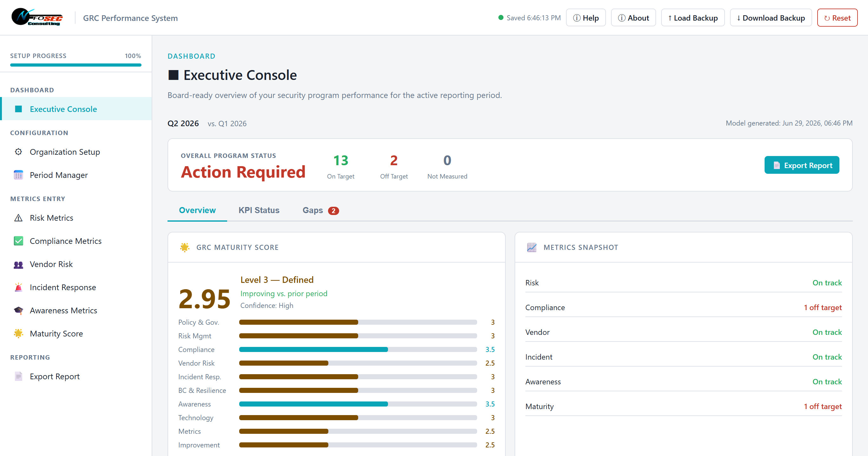Viewport: 868px width, 456px height.
Task: Click the green saved status dot
Action: pyautogui.click(x=501, y=17)
